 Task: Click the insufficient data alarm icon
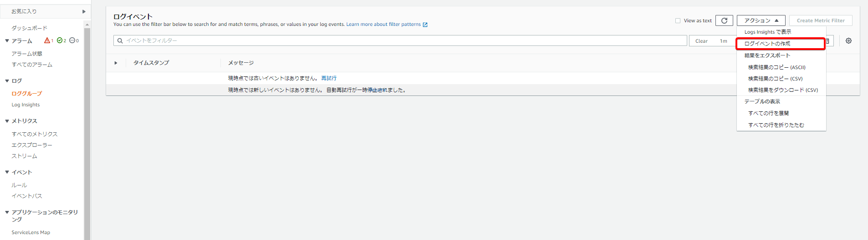click(72, 40)
